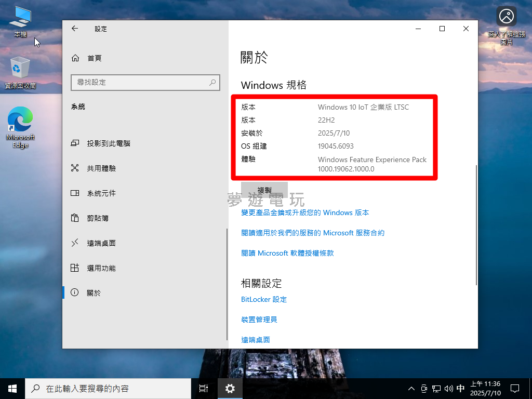Viewport: 532px width, 399px height.
Task: Go to 遠端桌面 in sidebar
Action: 101,243
